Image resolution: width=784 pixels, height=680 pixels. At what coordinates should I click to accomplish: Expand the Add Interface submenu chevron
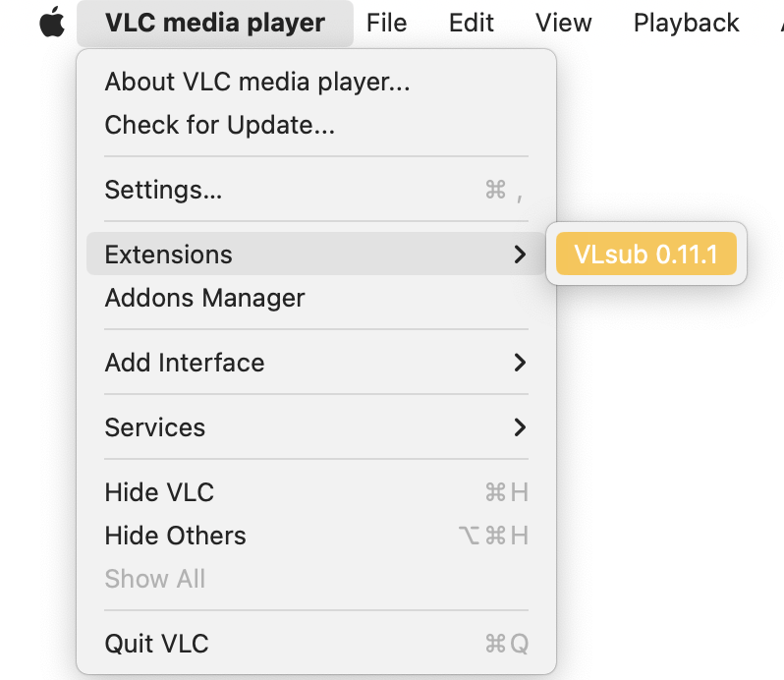click(520, 363)
